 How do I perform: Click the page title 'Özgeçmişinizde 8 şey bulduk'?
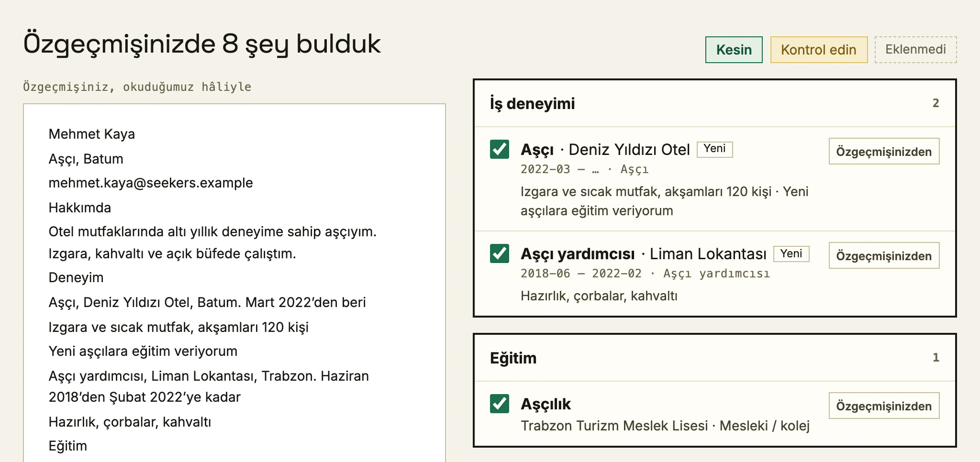click(202, 44)
